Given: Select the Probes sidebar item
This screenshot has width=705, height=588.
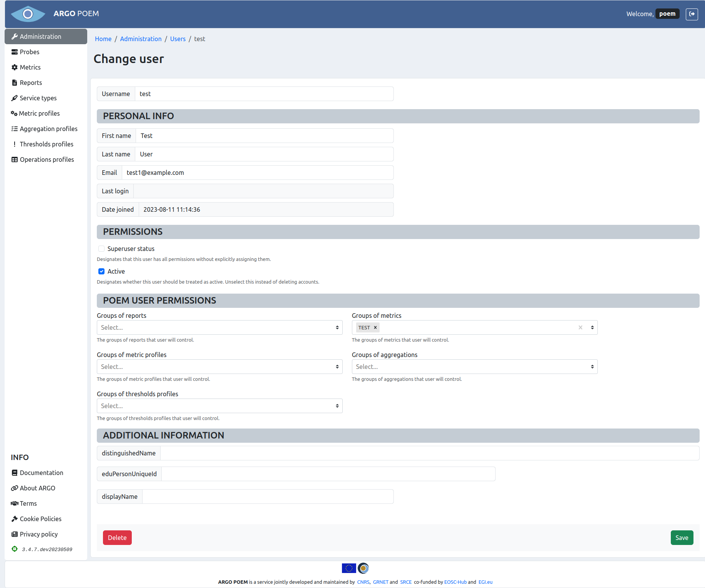Looking at the screenshot, I should pos(29,52).
